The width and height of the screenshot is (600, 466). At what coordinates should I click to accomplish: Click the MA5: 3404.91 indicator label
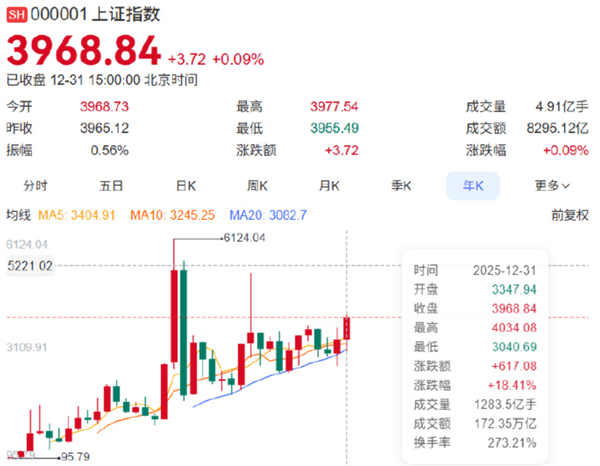77,215
